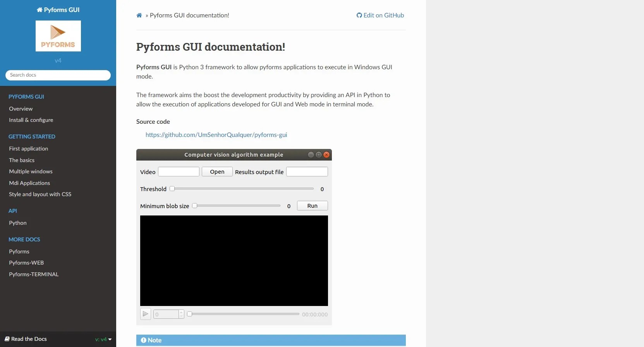Click the Read the Docs book icon
The image size is (644, 347).
click(7, 339)
